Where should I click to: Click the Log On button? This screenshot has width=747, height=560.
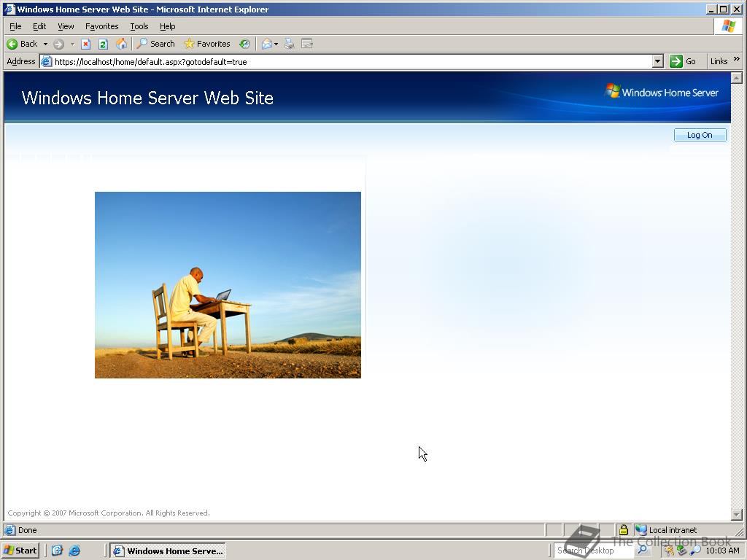pos(700,135)
